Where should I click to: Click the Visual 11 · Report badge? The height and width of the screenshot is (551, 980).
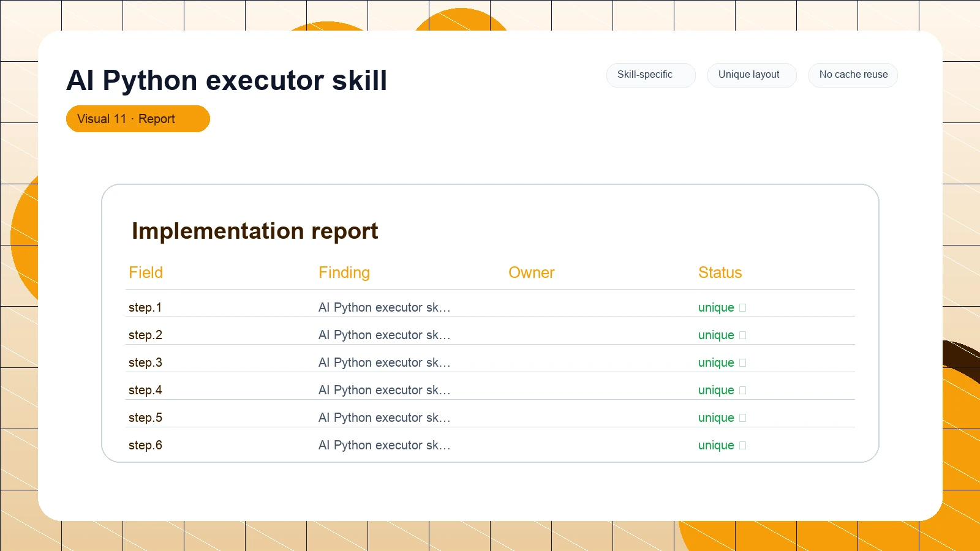coord(138,119)
